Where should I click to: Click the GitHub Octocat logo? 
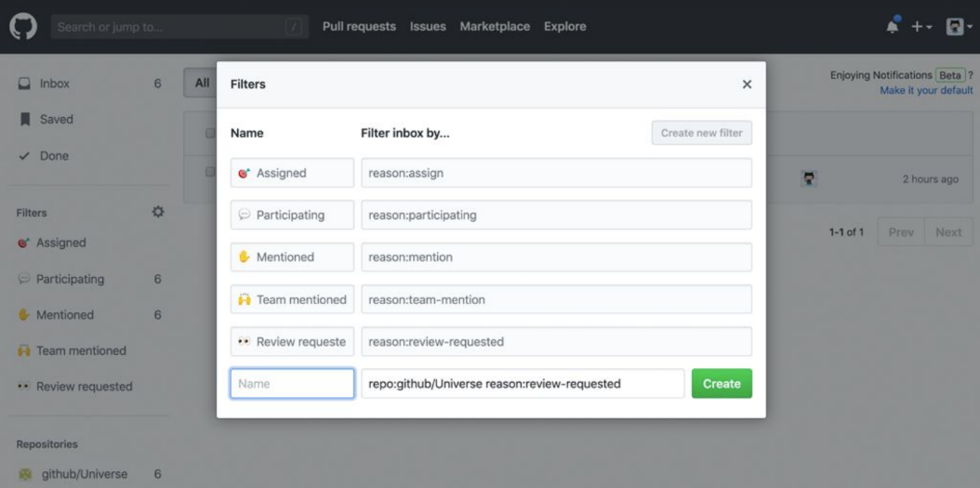tap(24, 27)
